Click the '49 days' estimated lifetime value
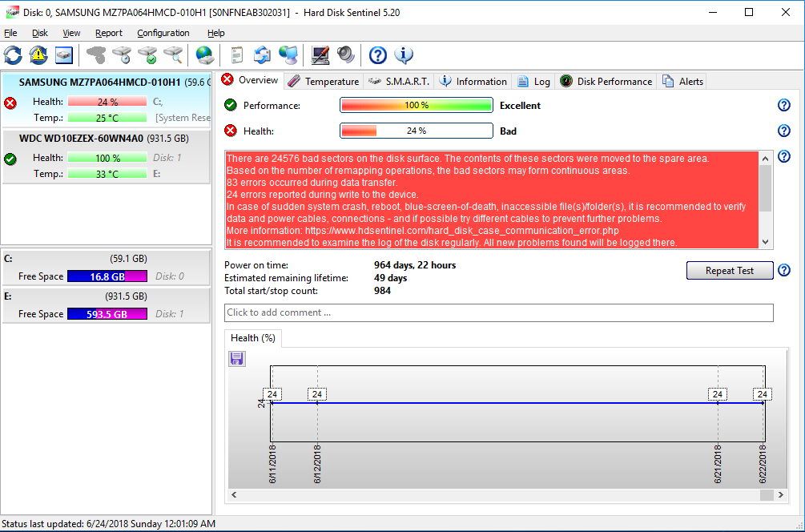 pyautogui.click(x=391, y=278)
